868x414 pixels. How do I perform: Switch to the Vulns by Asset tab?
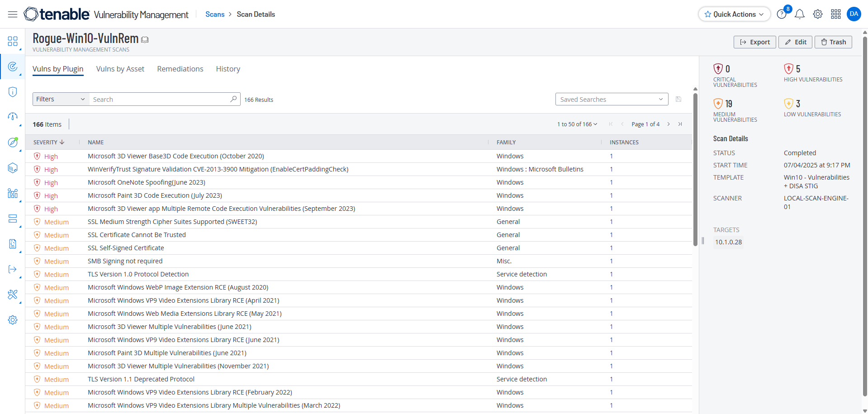tap(120, 69)
